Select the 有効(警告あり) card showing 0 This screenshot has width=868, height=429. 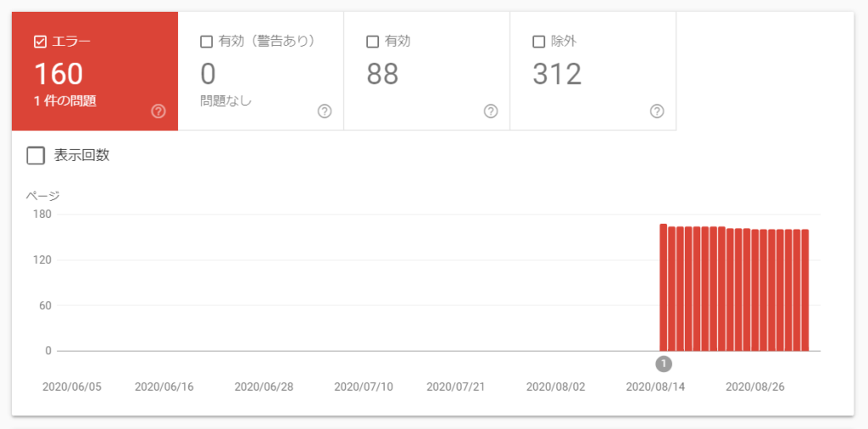pyautogui.click(x=260, y=72)
